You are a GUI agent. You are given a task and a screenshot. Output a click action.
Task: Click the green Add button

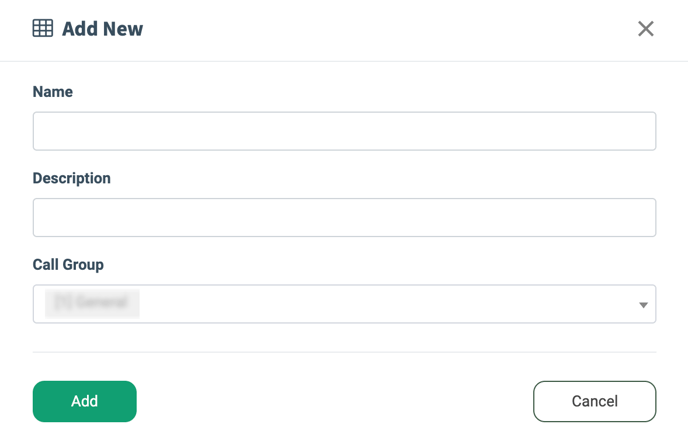pos(85,401)
